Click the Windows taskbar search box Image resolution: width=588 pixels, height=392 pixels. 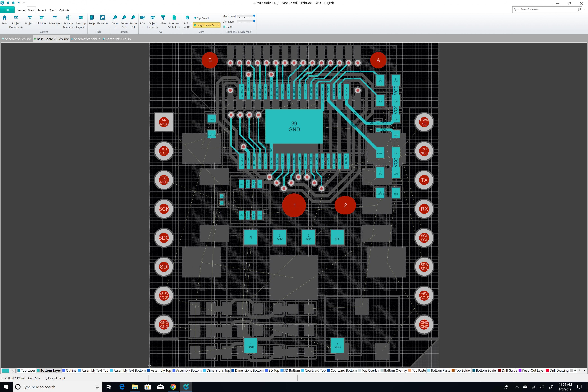[57, 387]
